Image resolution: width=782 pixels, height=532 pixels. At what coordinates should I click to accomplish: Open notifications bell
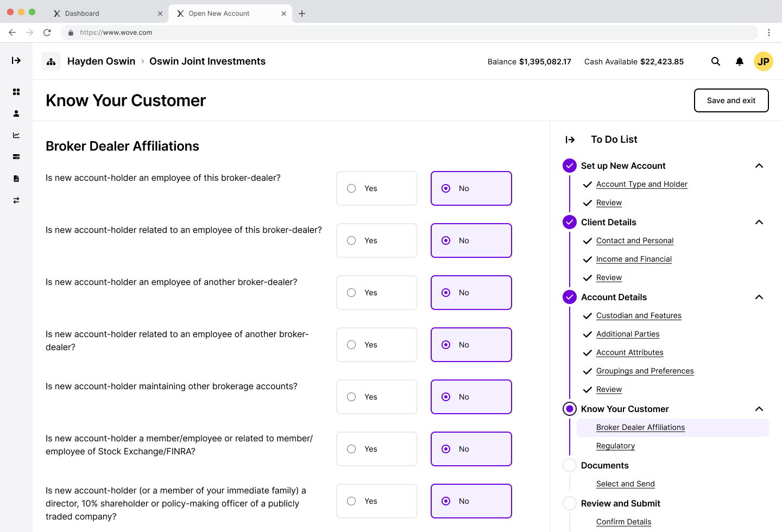(x=740, y=61)
